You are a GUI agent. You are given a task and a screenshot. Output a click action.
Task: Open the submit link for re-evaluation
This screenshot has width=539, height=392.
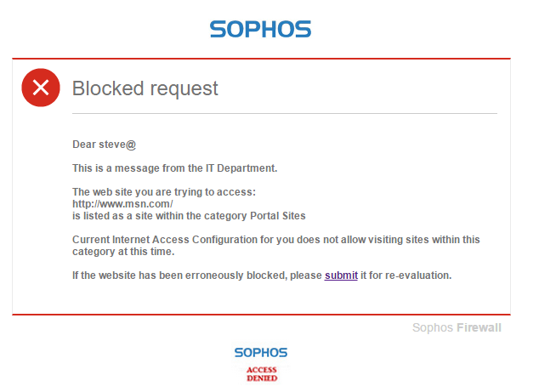[x=341, y=276]
